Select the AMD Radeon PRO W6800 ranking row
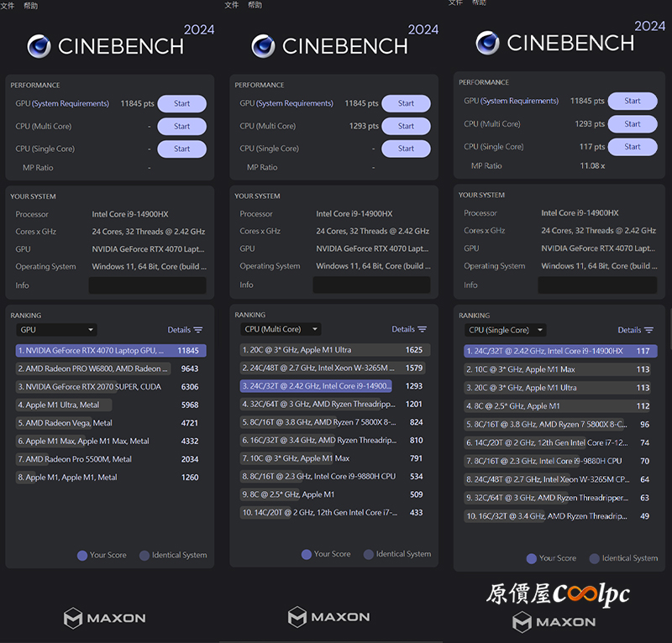Screen dimensions: 672x643 tap(111, 369)
